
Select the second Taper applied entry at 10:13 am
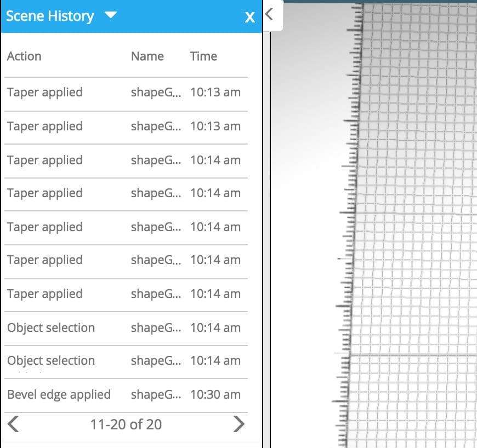pyautogui.click(x=45, y=126)
